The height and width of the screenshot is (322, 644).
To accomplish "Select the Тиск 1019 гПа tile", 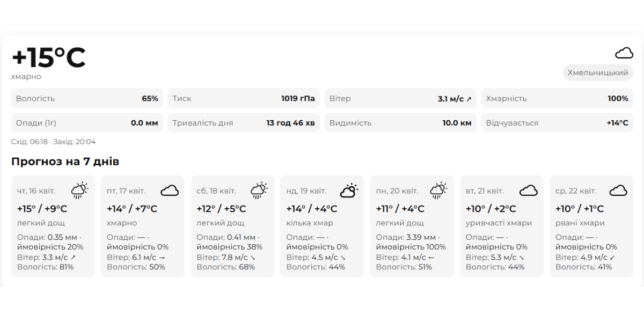I will coord(244,98).
